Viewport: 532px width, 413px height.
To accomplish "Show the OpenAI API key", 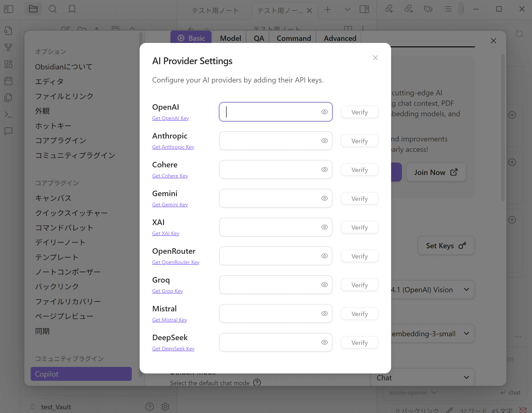I will pyautogui.click(x=325, y=112).
